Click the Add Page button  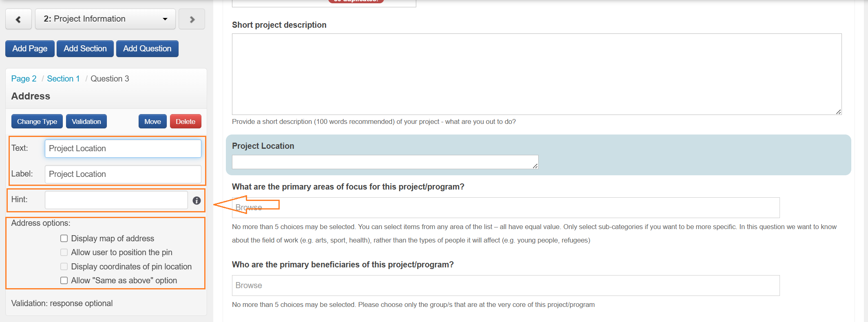[x=30, y=49]
